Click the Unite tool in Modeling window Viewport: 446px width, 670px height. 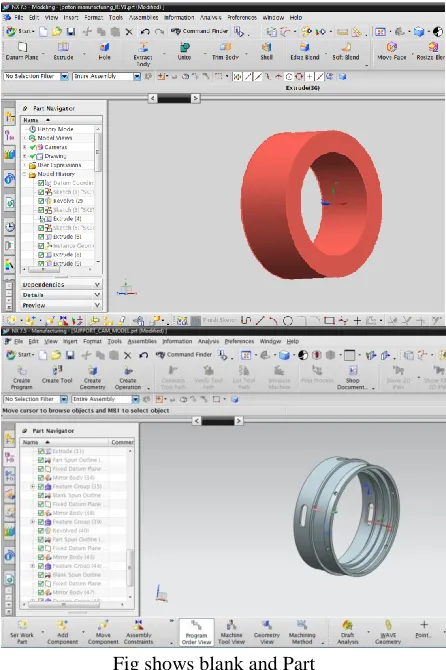pyautogui.click(x=184, y=51)
